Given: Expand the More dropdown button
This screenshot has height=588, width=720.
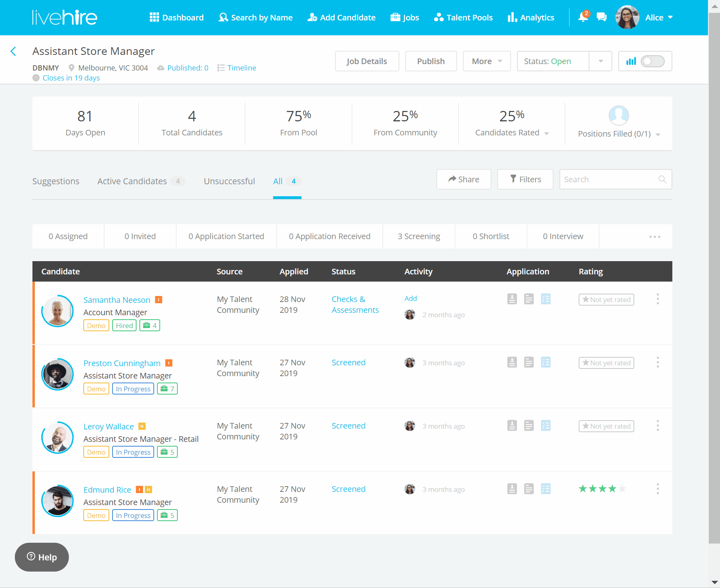Looking at the screenshot, I should pyautogui.click(x=487, y=61).
